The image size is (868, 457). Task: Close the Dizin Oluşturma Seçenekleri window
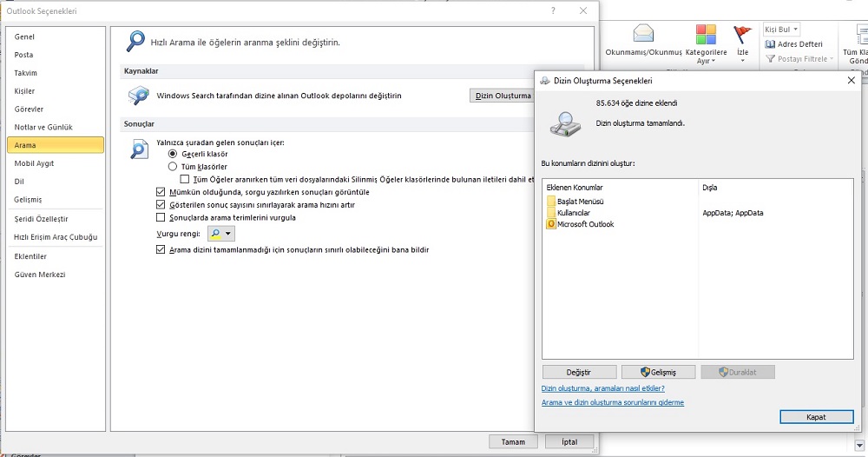[852, 80]
